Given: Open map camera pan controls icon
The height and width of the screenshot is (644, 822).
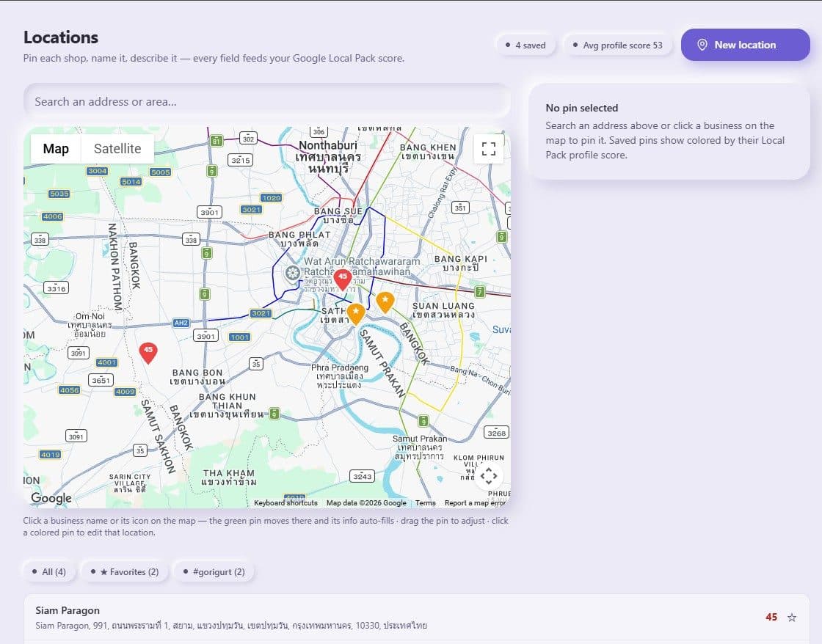Looking at the screenshot, I should point(489,476).
